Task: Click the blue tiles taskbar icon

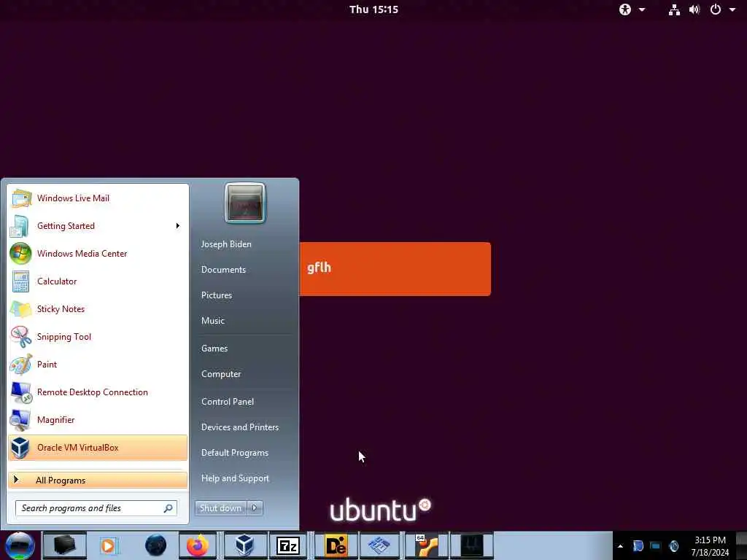Action: tap(379, 545)
